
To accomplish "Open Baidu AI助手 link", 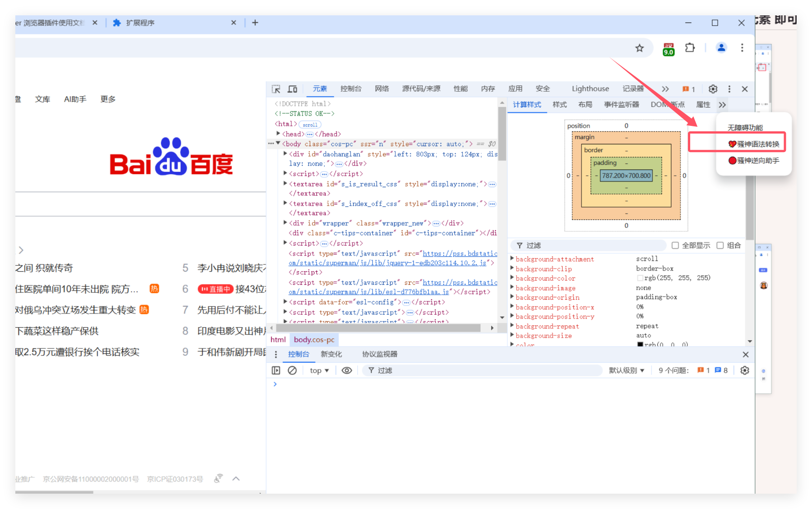I will click(x=75, y=99).
